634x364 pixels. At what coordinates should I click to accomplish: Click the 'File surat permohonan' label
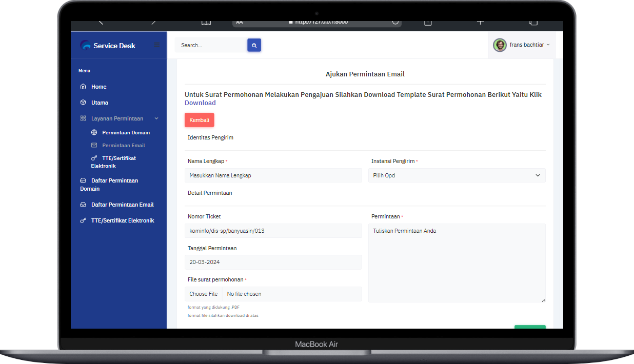tap(215, 279)
